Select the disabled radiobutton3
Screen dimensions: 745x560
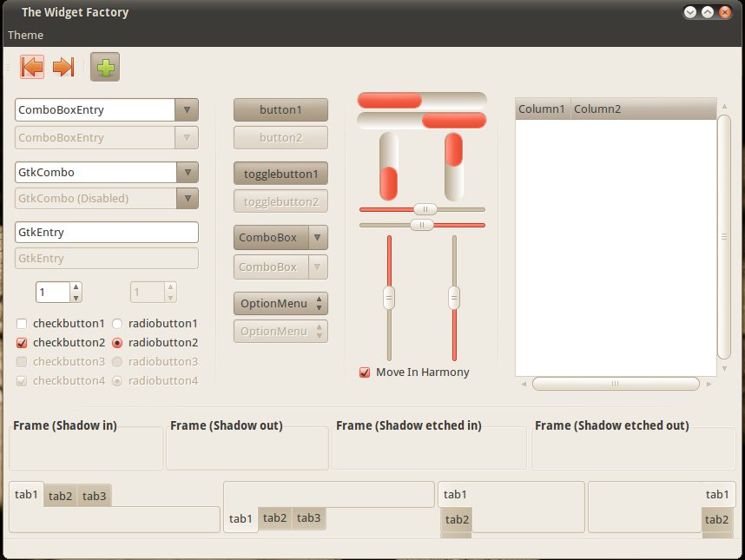pos(117,362)
